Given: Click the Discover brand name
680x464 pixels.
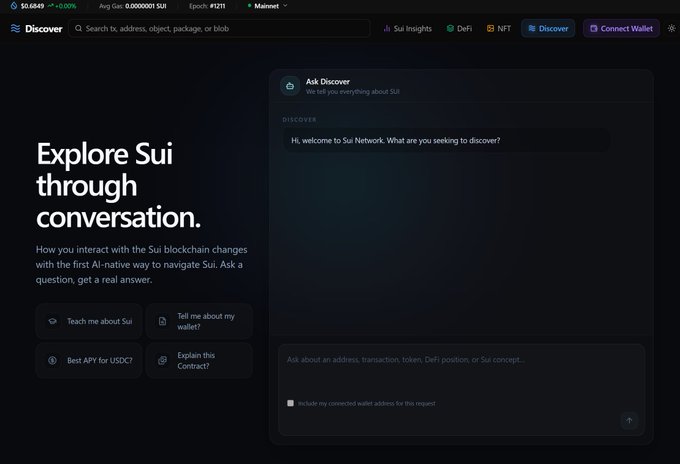Looking at the screenshot, I should (44, 29).
